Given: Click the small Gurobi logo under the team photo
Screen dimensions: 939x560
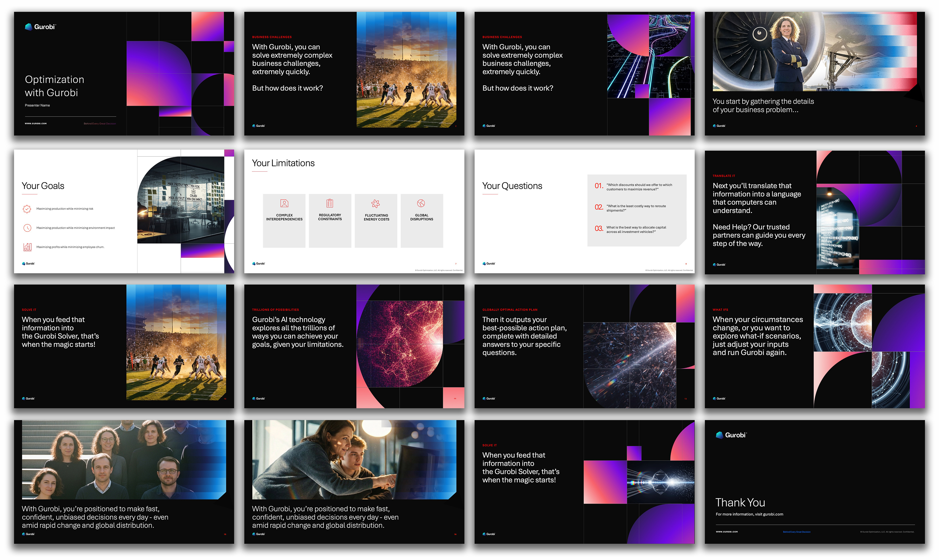Looking at the screenshot, I should 28,534.
